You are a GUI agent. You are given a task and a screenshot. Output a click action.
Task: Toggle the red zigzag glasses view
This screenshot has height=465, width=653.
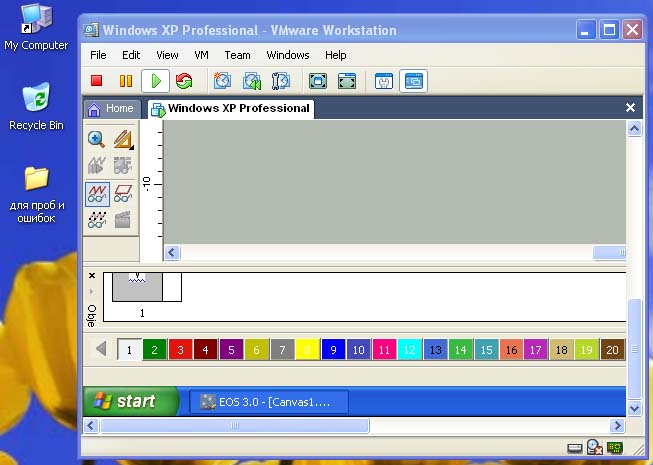(97, 194)
